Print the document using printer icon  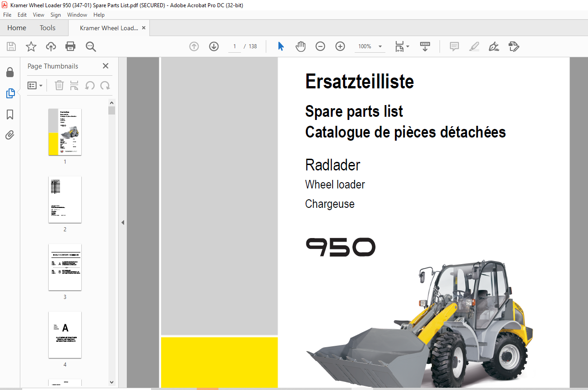coord(70,46)
